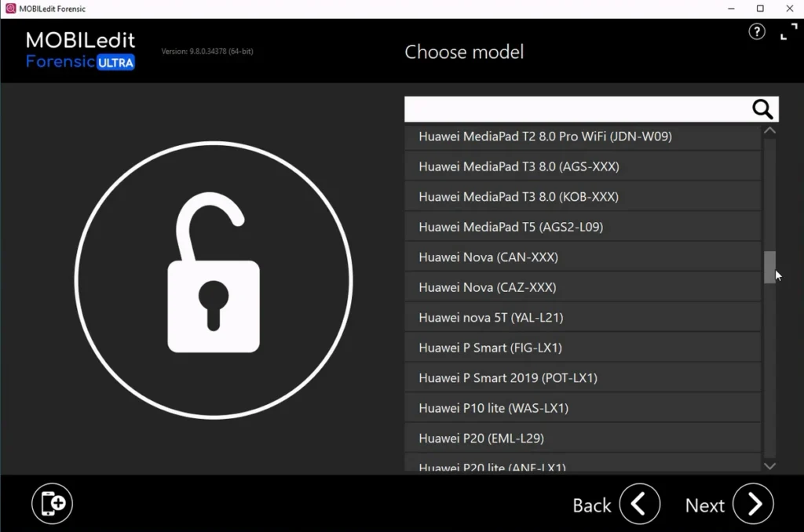Select Huawei nova 5T (YAL-L21)
This screenshot has height=532, width=804.
tap(583, 318)
